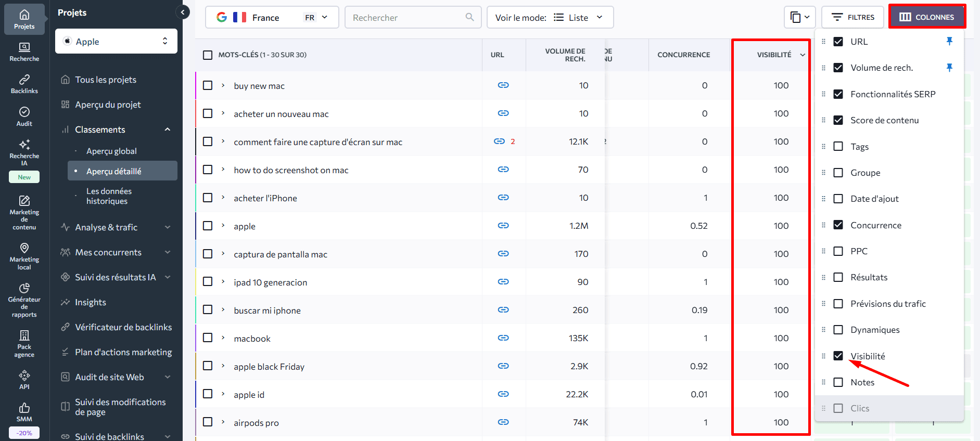Expand Analyse & trafic section
Viewport: 980px width, 441px height.
pos(168,227)
